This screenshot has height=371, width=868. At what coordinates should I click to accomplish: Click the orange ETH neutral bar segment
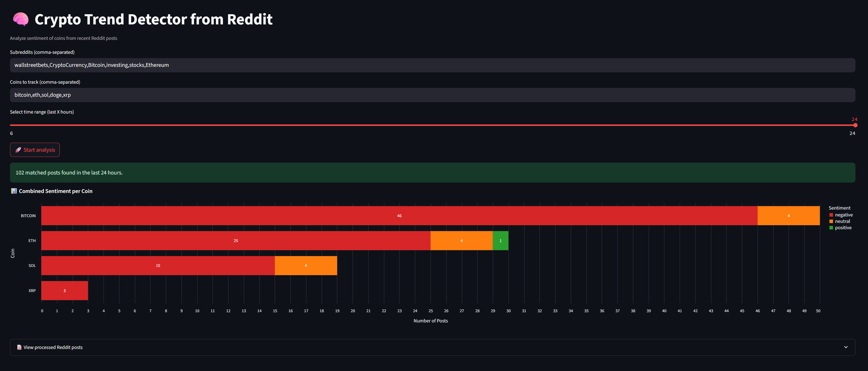pyautogui.click(x=461, y=241)
